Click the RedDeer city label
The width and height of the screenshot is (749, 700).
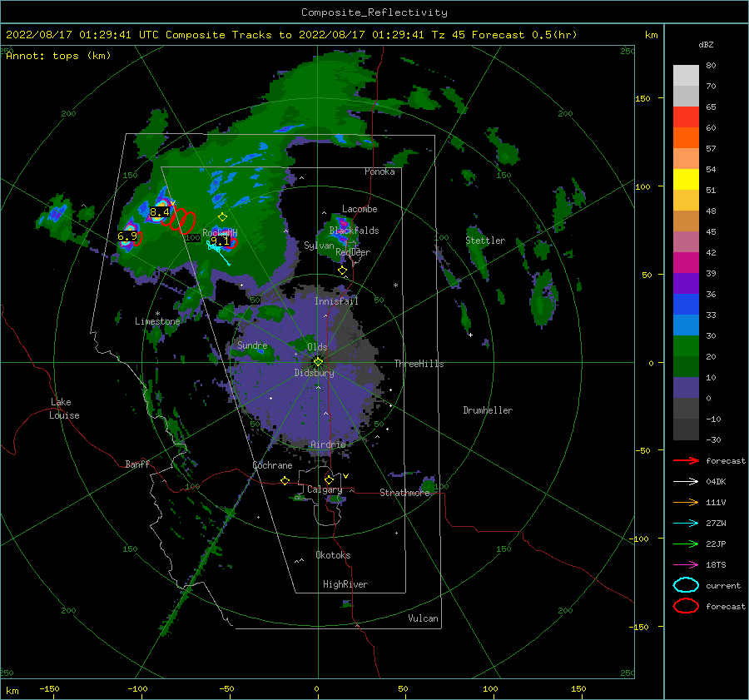(353, 252)
